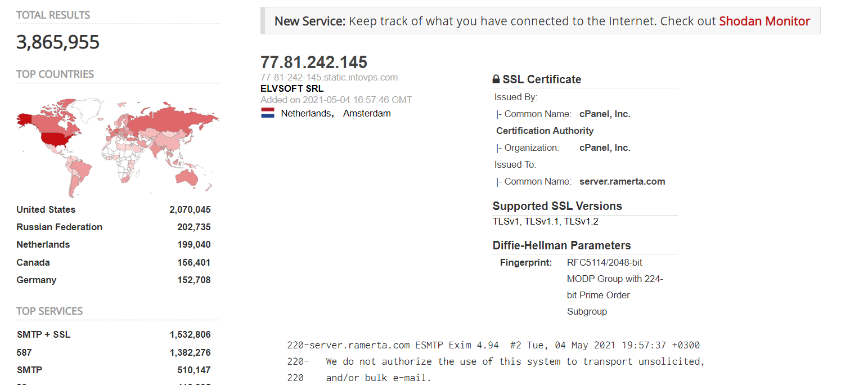Filter results by Germany
Image resolution: width=868 pixels, height=385 pixels.
pyautogui.click(x=37, y=280)
